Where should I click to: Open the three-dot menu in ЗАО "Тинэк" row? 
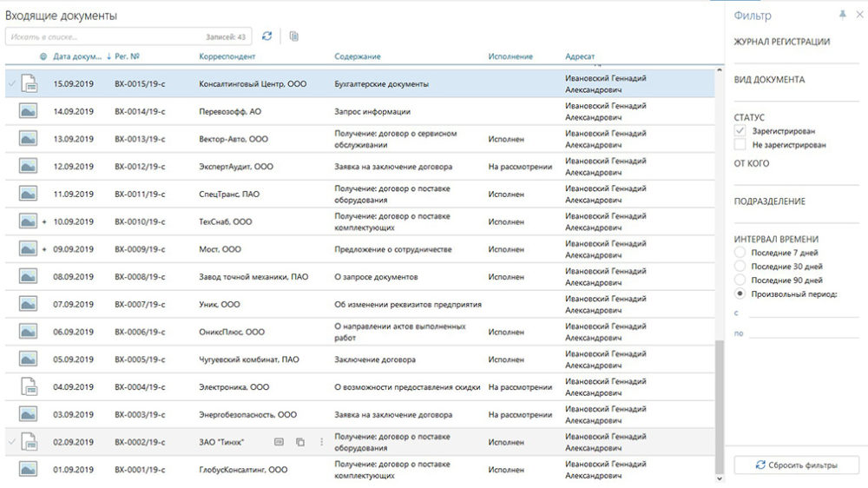point(321,442)
